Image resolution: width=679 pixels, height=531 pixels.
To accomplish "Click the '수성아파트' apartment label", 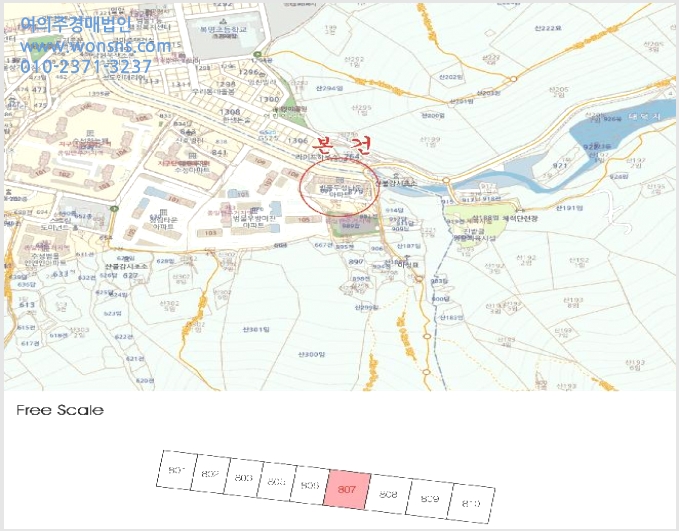I will click(x=192, y=170).
